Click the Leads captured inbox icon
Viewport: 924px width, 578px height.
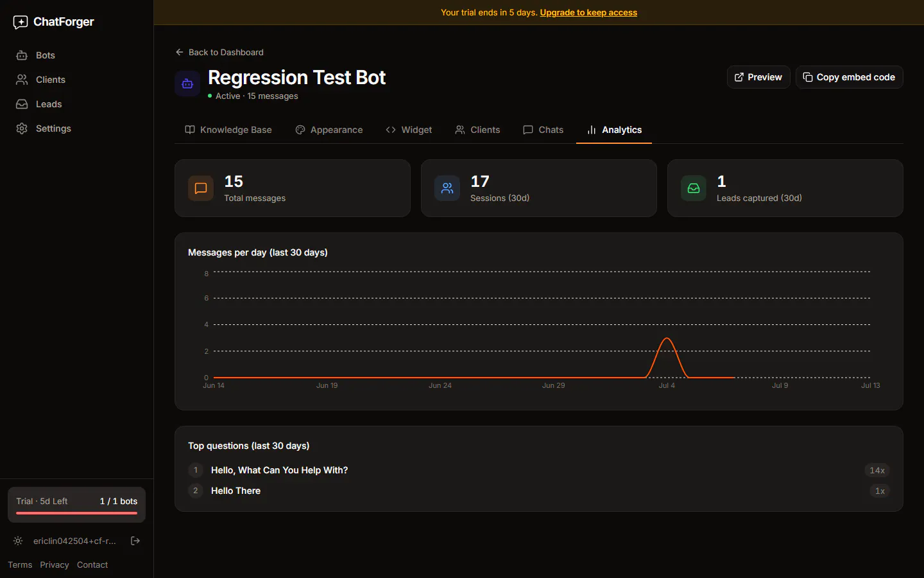[694, 188]
